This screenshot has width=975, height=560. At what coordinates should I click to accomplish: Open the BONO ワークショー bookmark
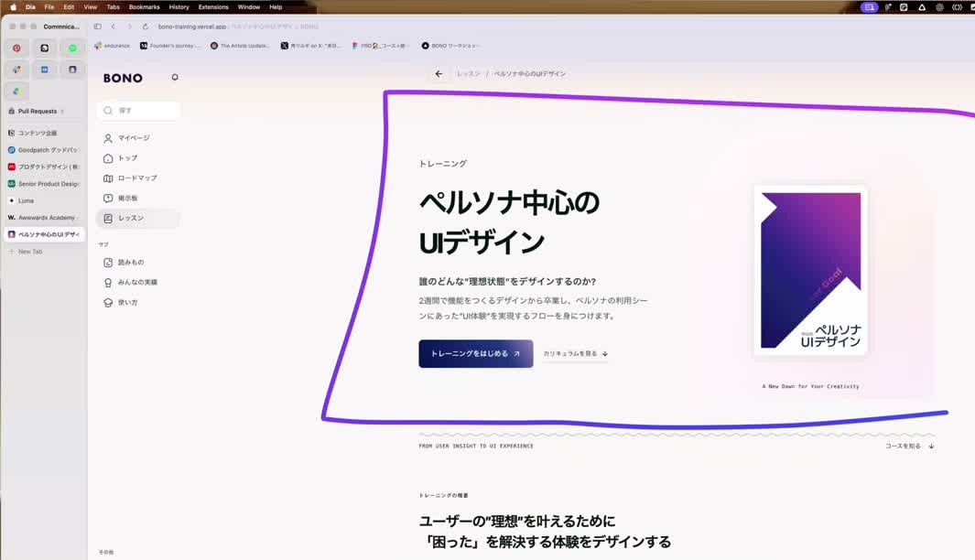click(450, 46)
